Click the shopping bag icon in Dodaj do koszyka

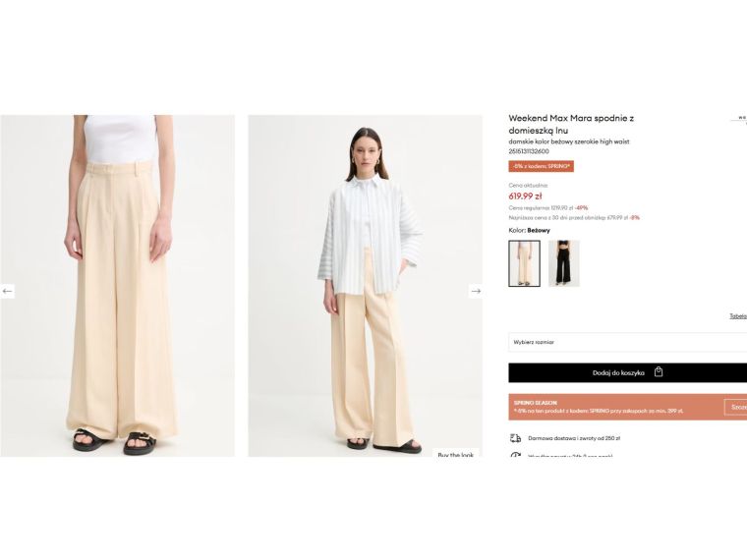[659, 372]
